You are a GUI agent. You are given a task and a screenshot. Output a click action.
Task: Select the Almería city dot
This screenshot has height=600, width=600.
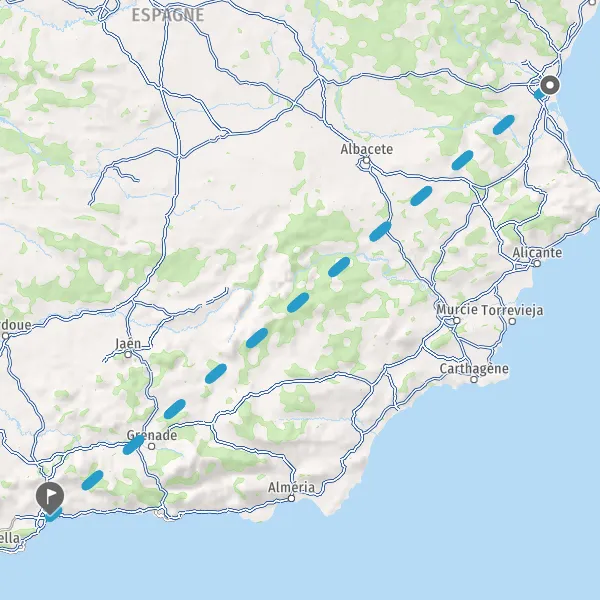tap(291, 498)
